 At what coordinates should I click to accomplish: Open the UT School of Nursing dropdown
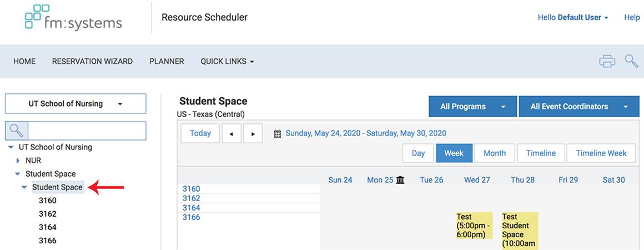76,104
